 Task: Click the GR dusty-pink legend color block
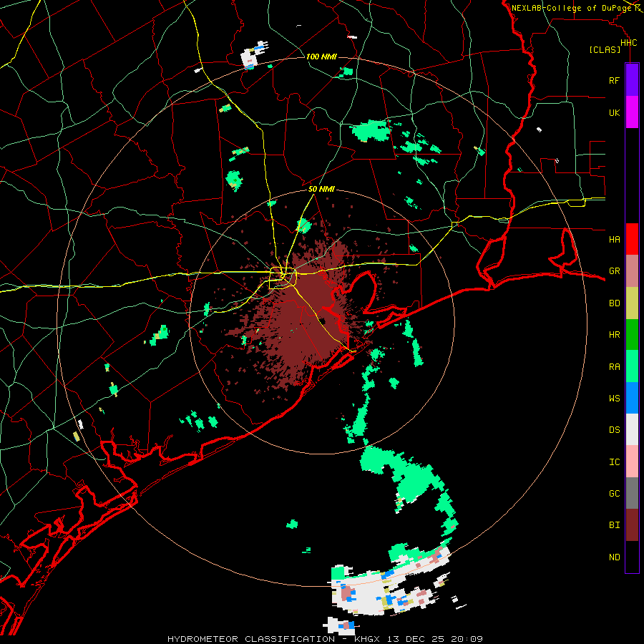632,271
